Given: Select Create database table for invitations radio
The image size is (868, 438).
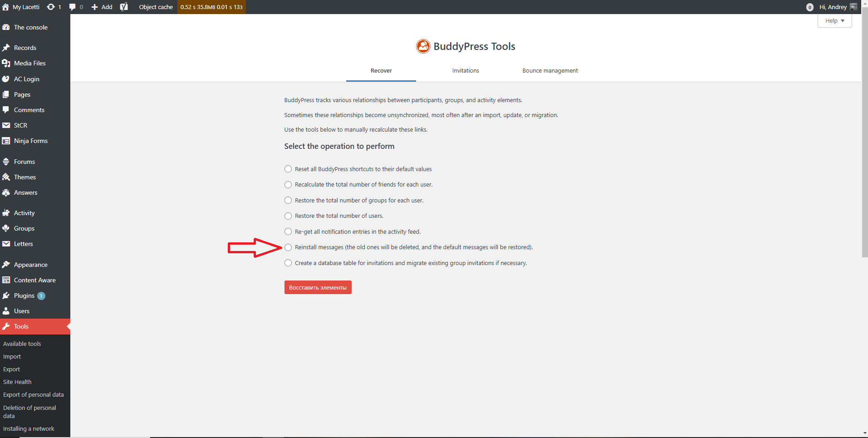Looking at the screenshot, I should 288,263.
